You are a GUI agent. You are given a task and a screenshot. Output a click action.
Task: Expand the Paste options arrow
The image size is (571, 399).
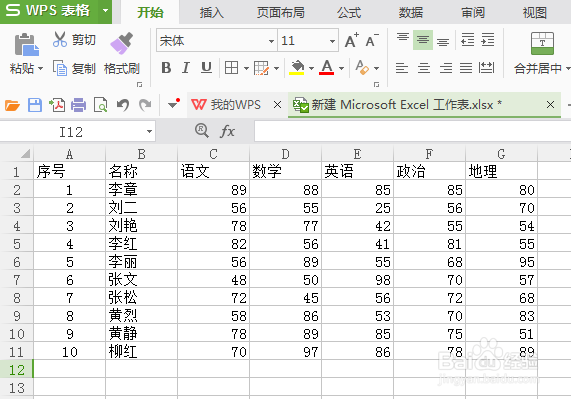(40, 68)
